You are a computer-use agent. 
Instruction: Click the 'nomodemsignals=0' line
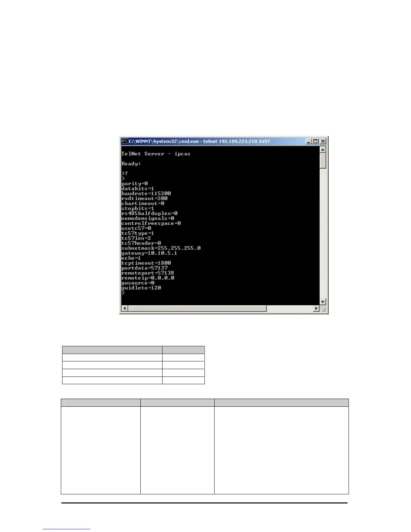(148, 218)
